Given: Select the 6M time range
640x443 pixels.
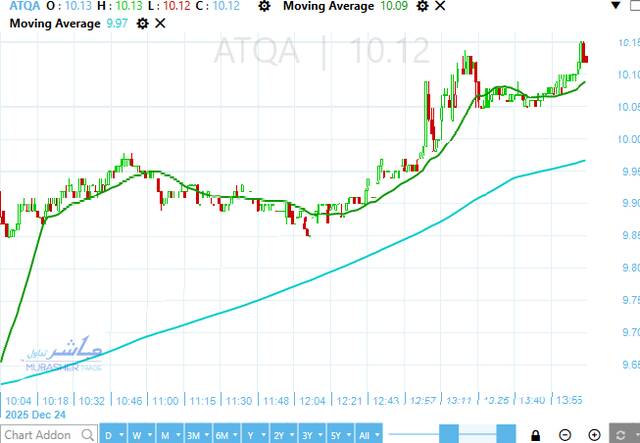Looking at the screenshot, I should [224, 435].
